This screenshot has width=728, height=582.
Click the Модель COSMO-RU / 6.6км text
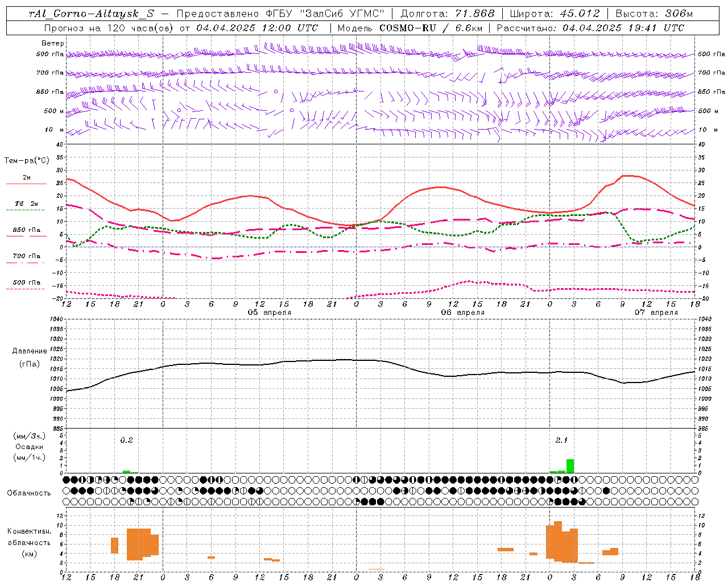click(x=410, y=27)
